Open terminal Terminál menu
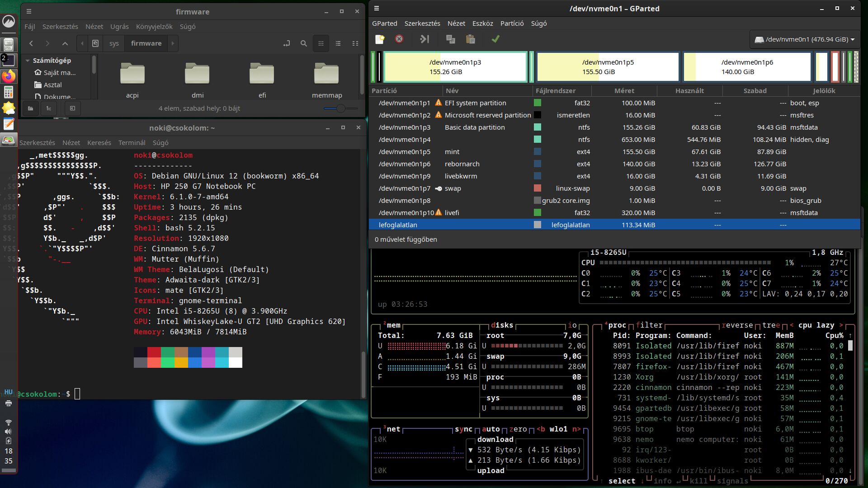 [132, 142]
